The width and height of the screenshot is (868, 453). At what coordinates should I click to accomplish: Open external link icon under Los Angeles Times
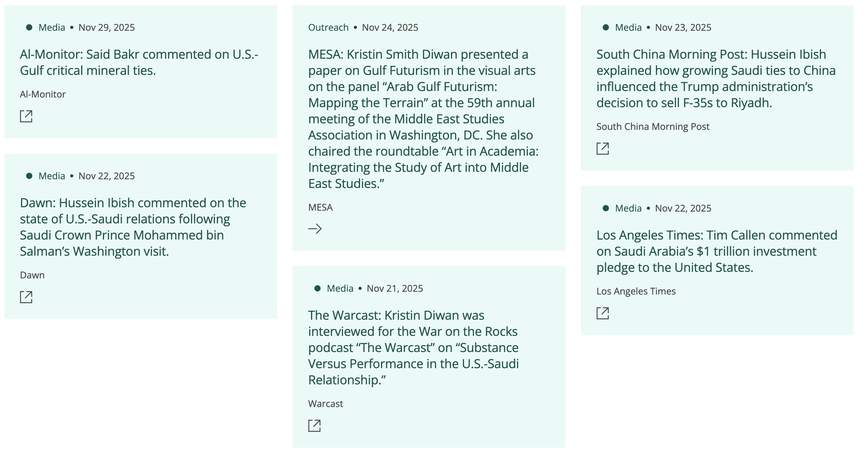click(x=602, y=313)
